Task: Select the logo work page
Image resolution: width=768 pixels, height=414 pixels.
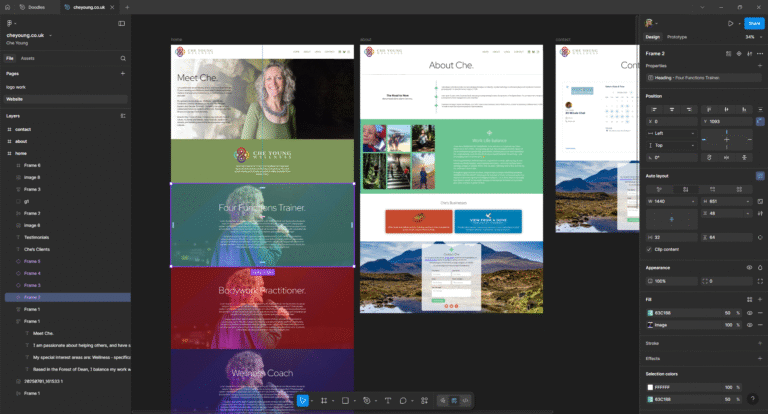Action: (x=16, y=87)
